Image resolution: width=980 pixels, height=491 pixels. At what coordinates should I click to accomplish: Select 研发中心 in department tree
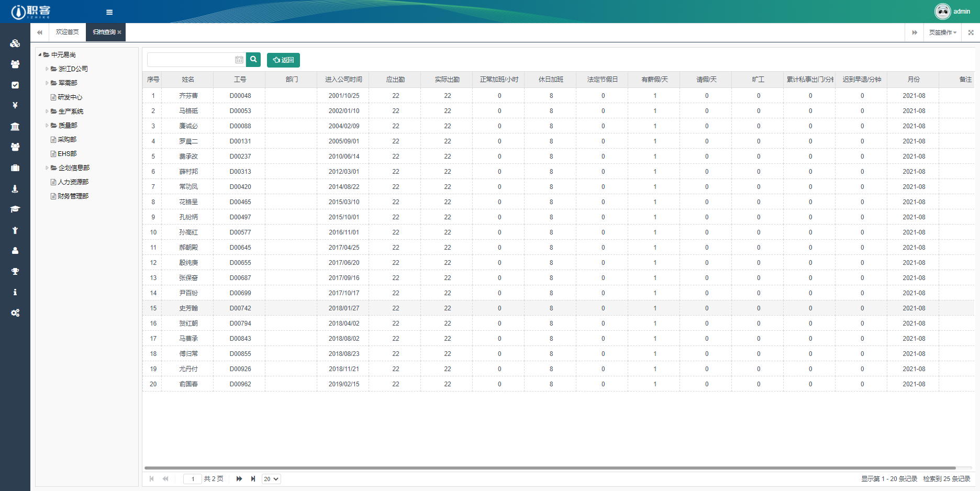(x=70, y=97)
